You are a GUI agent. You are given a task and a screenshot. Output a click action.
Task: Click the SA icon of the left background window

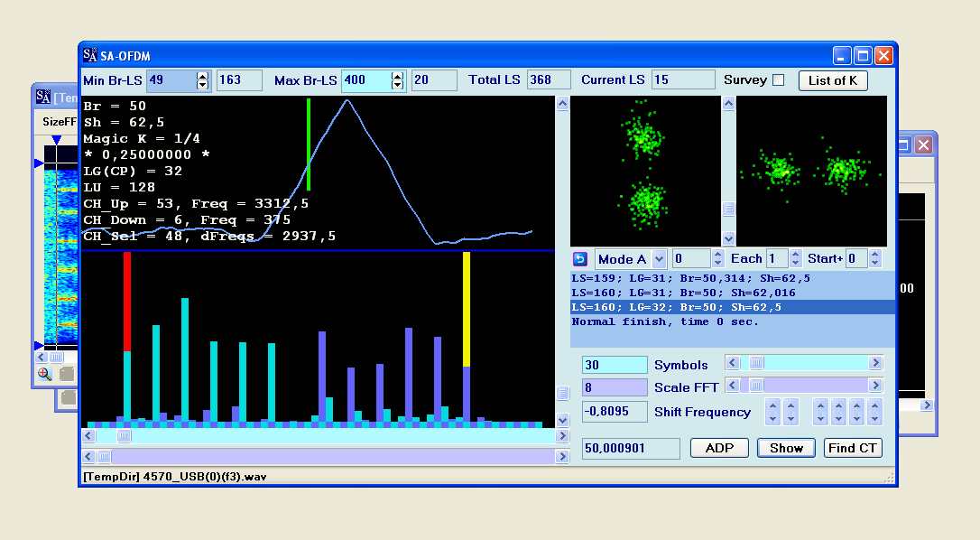43,97
